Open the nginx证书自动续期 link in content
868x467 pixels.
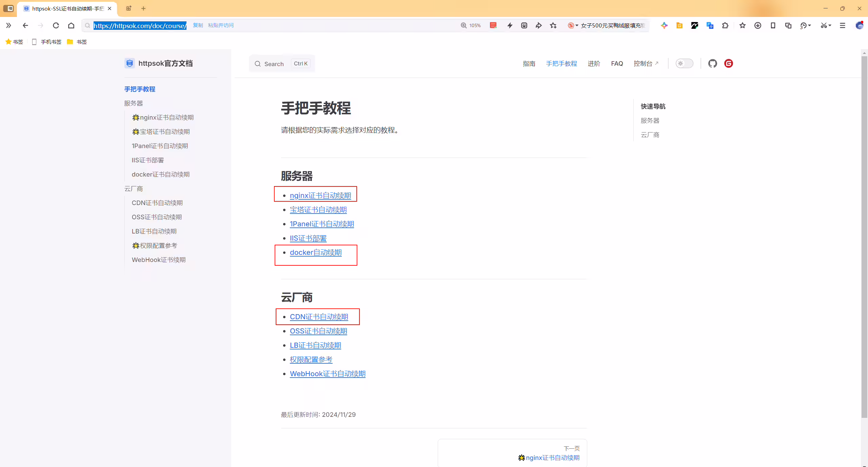pyautogui.click(x=320, y=196)
